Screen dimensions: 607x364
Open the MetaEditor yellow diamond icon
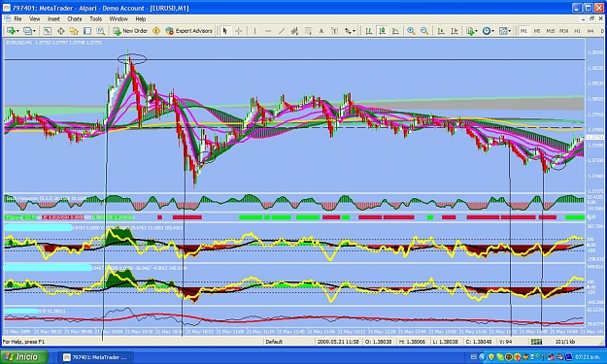[x=156, y=31]
